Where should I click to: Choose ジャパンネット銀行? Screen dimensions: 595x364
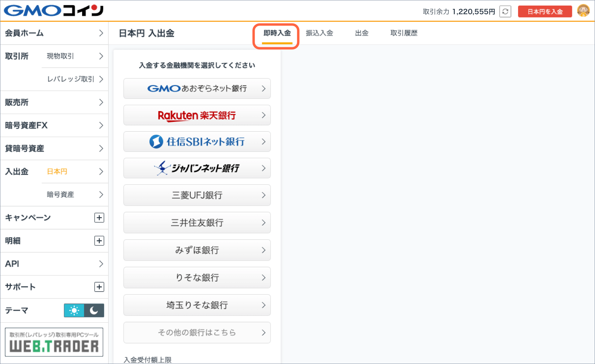197,168
